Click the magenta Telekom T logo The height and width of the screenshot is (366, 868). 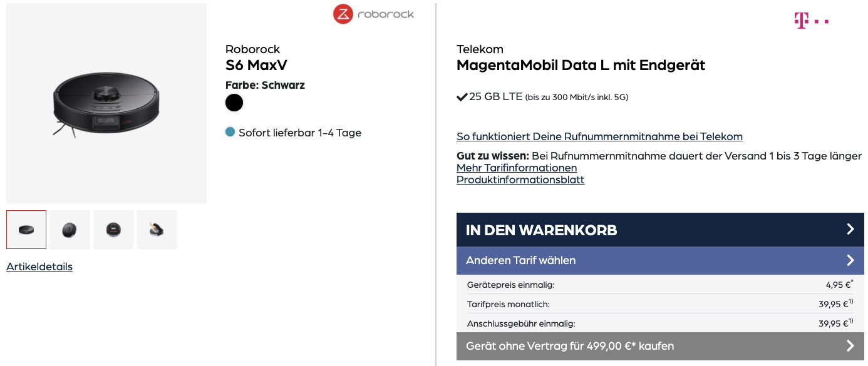pos(811,21)
